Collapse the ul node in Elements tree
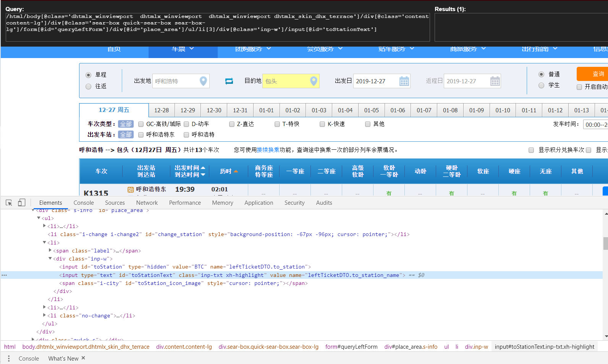The image size is (608, 364). [x=39, y=218]
